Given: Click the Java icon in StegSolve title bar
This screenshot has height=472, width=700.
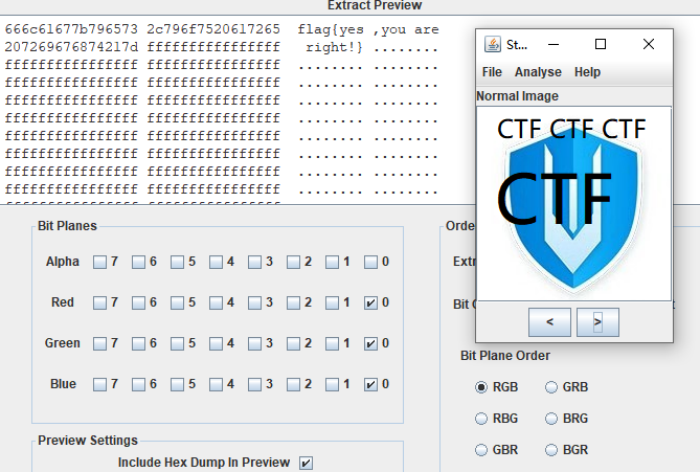Looking at the screenshot, I should tap(492, 45).
